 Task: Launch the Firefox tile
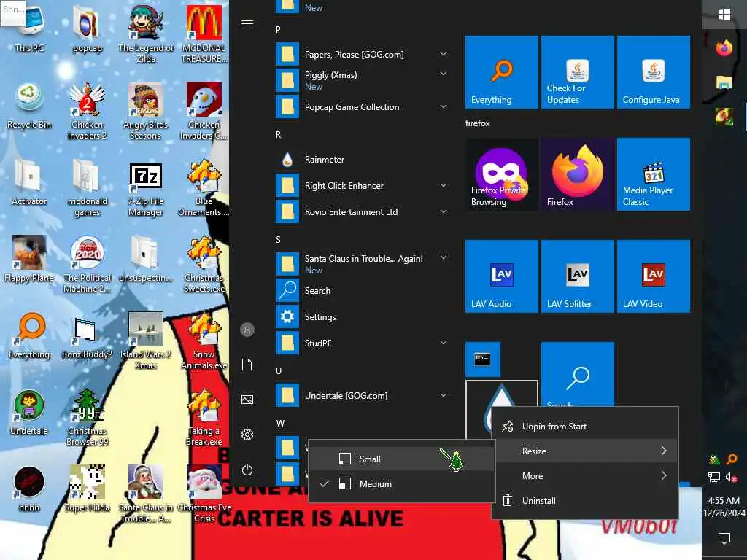(577, 174)
